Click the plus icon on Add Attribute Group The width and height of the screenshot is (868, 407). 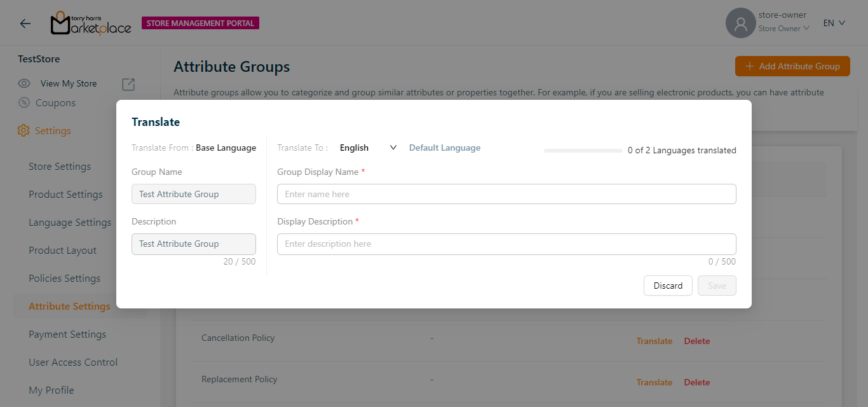tap(749, 66)
